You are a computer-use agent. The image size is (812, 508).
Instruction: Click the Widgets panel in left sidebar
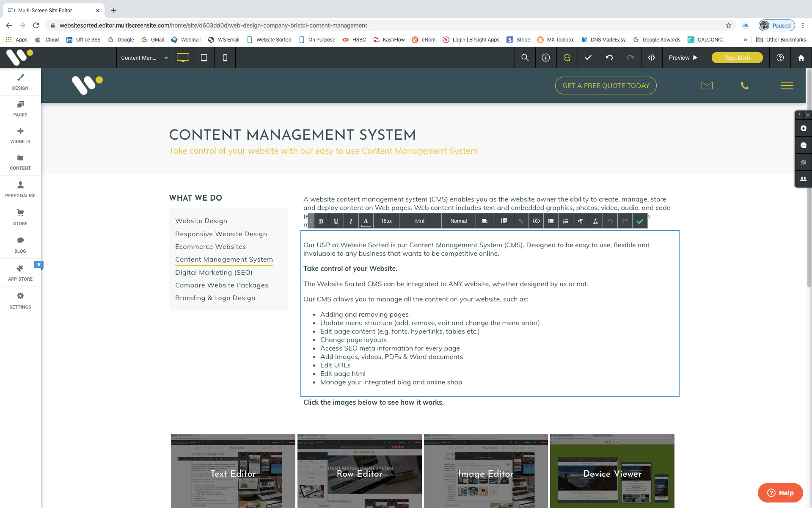pos(20,135)
